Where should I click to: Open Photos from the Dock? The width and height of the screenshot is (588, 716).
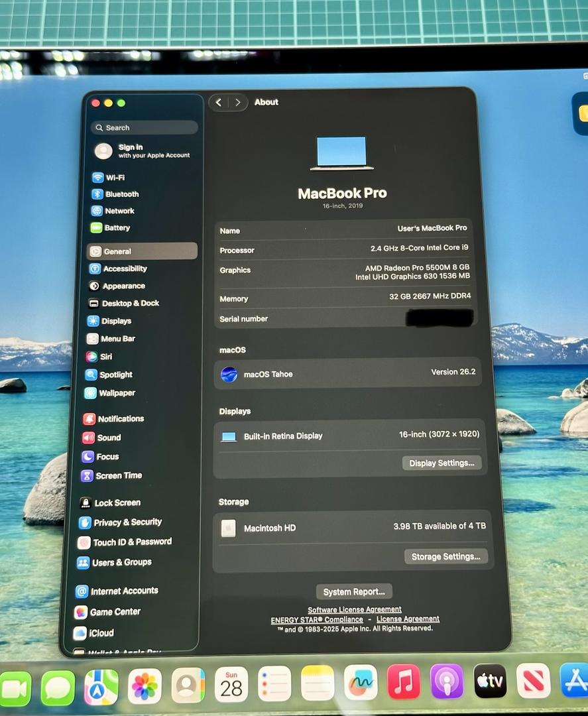click(x=145, y=686)
